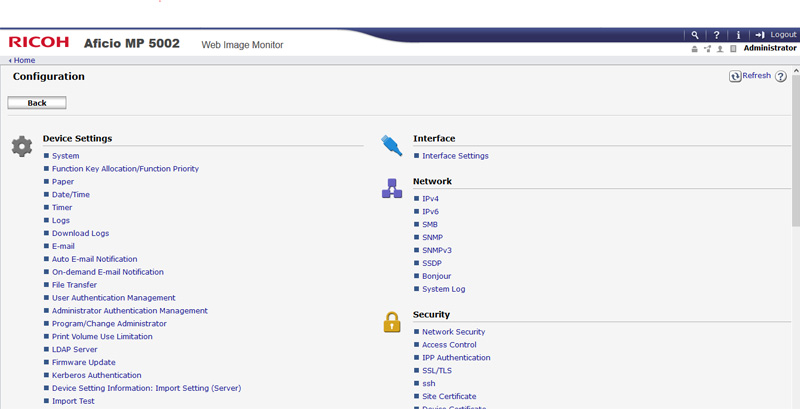Open the circular help icon beside Refresh
The width and height of the screenshot is (800, 409).
tap(781, 76)
